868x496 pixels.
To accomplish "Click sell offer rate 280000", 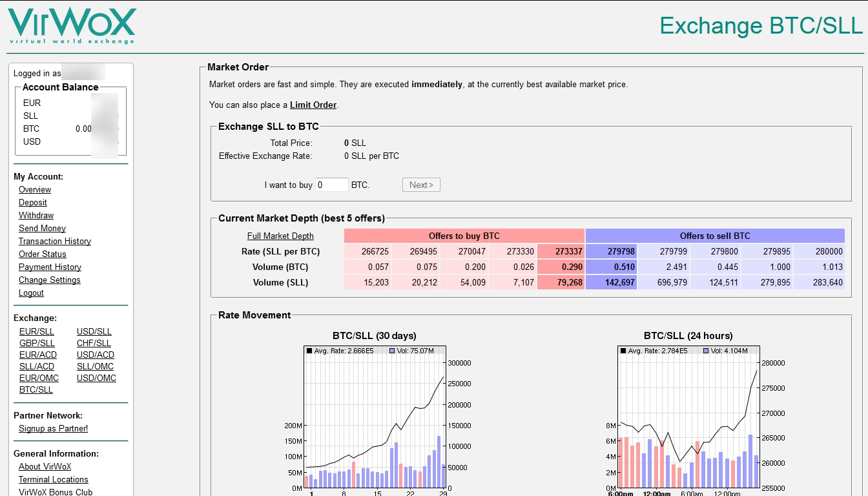I will coord(819,251).
